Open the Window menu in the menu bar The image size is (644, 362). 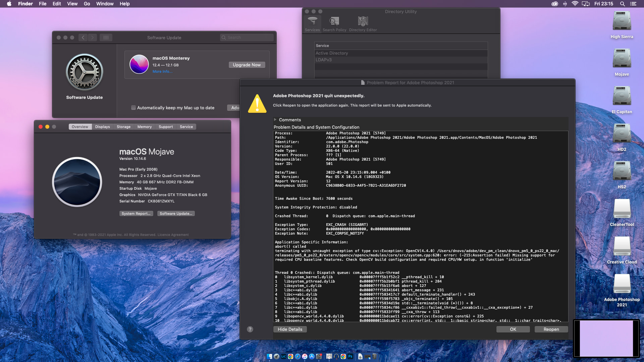click(105, 4)
